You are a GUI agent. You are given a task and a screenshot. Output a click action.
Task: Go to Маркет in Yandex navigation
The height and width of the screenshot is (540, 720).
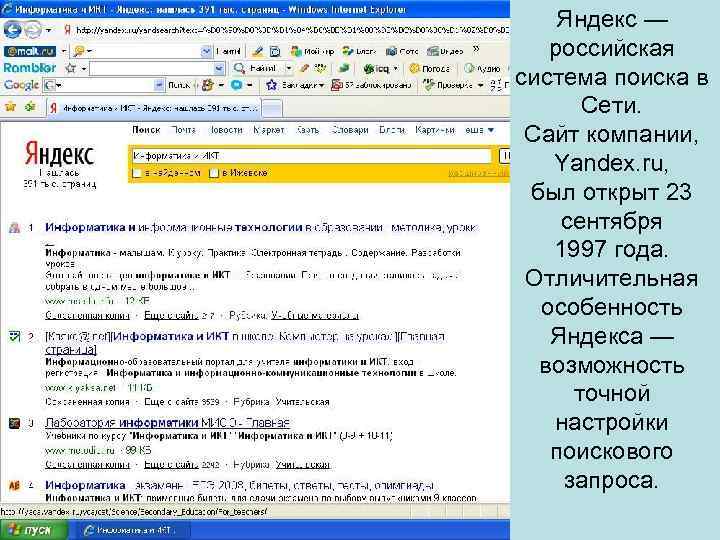(269, 130)
